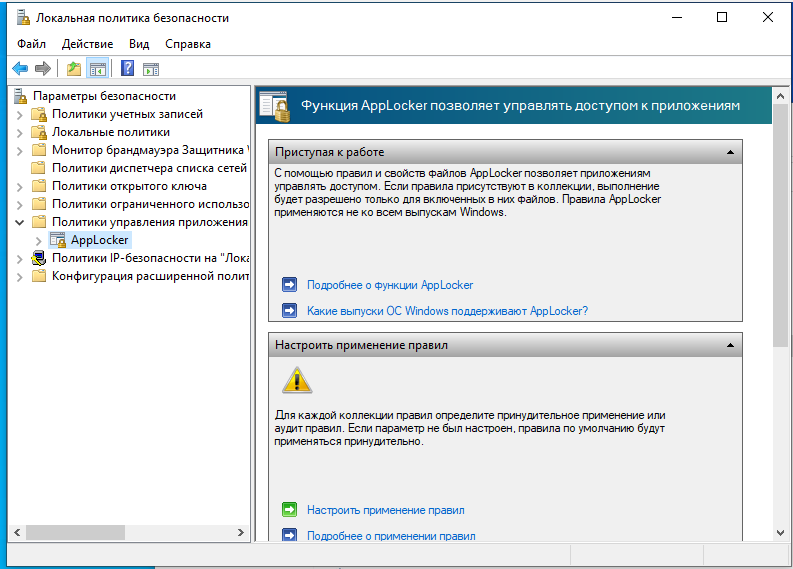Click details pane scroll up arrow
The width and height of the screenshot is (793, 569).
780,96
